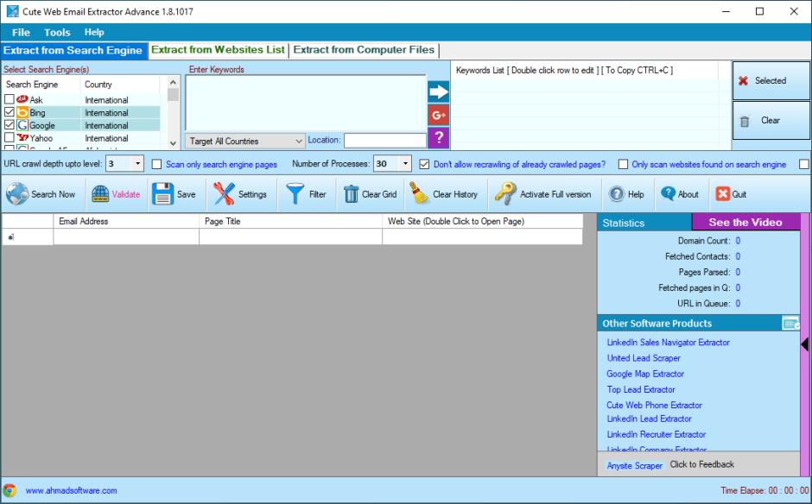
Task: Click the application icon in title bar
Action: [12, 11]
